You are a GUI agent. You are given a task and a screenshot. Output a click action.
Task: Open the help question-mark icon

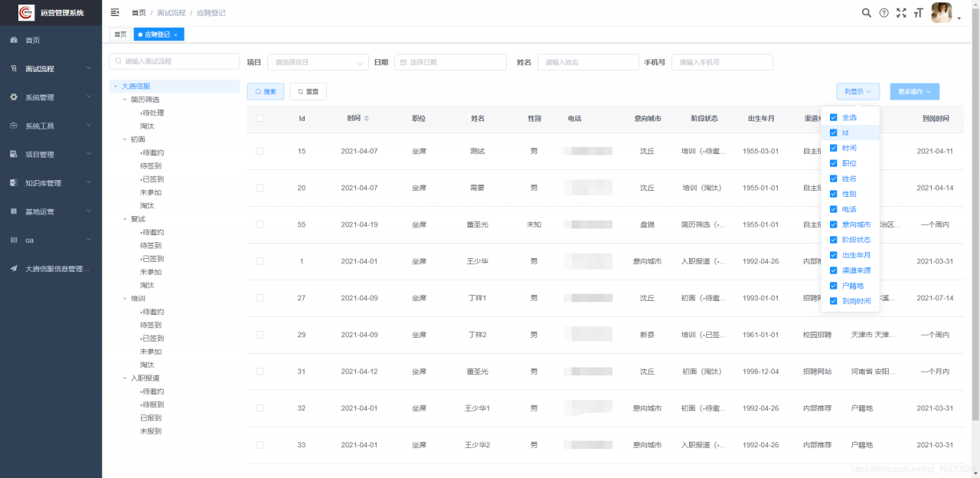coord(884,13)
